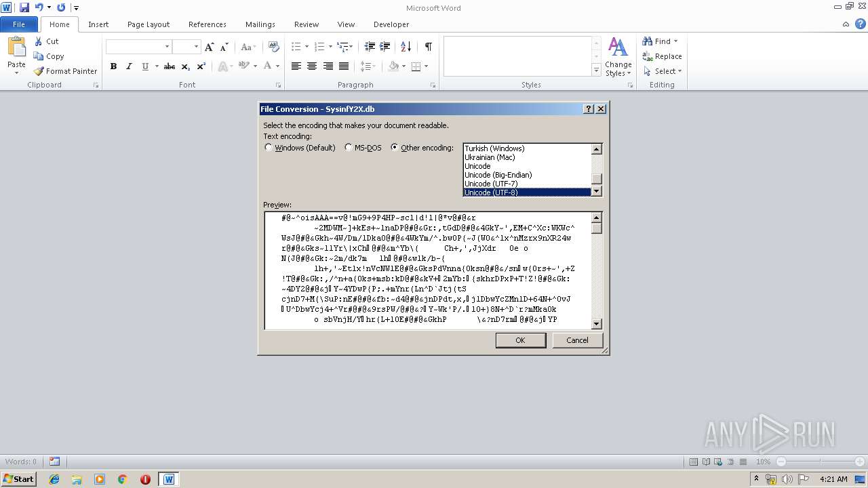Open Chrome from the taskbar
The height and width of the screenshot is (488, 868).
[x=123, y=479]
